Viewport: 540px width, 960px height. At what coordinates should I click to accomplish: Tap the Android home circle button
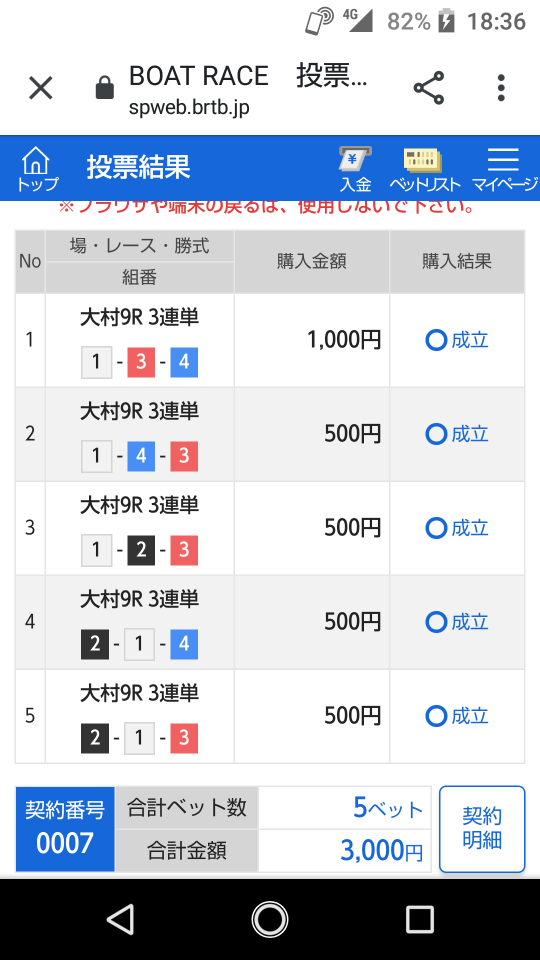(270, 919)
